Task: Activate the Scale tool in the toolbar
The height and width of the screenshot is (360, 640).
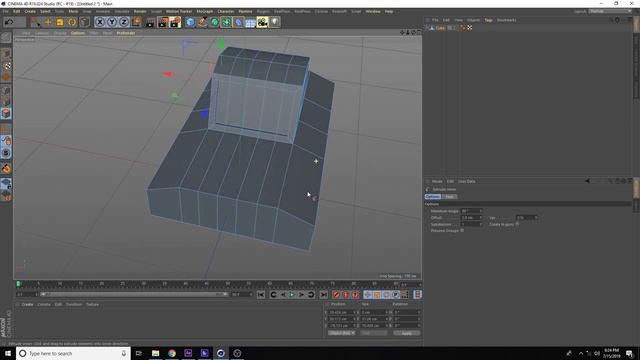Action: pos(60,22)
